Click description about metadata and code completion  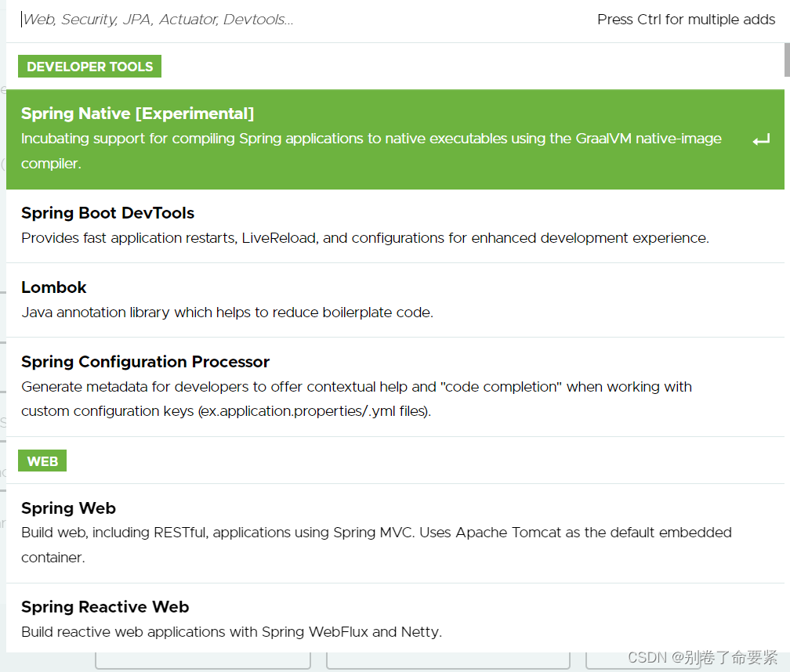(356, 399)
